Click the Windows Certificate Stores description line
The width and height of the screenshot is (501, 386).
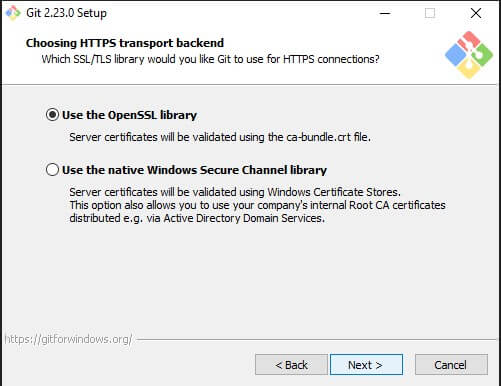(x=235, y=192)
